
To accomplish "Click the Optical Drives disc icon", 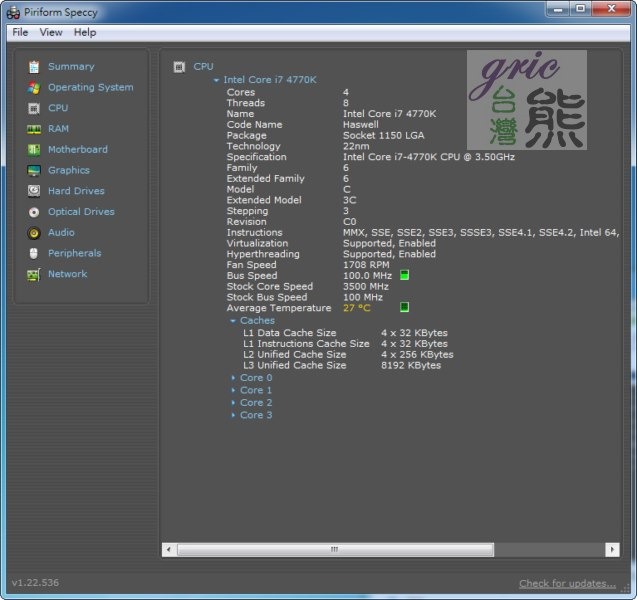I will (x=34, y=212).
